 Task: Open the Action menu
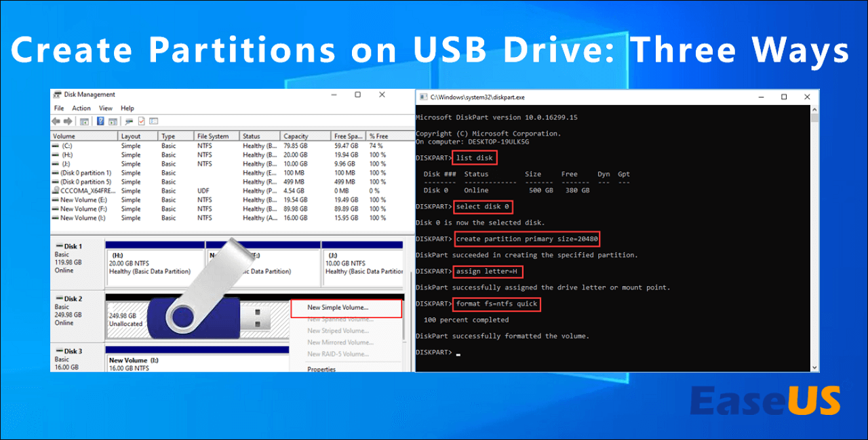[x=81, y=108]
